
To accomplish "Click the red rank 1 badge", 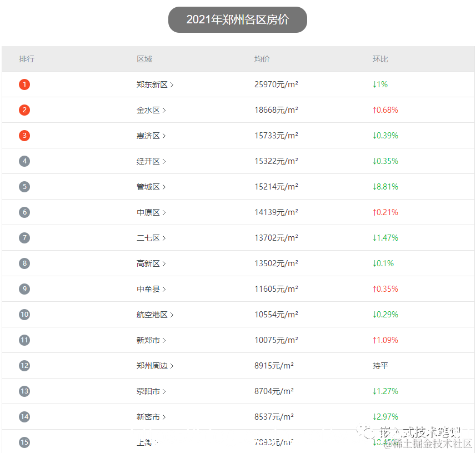I will (24, 84).
